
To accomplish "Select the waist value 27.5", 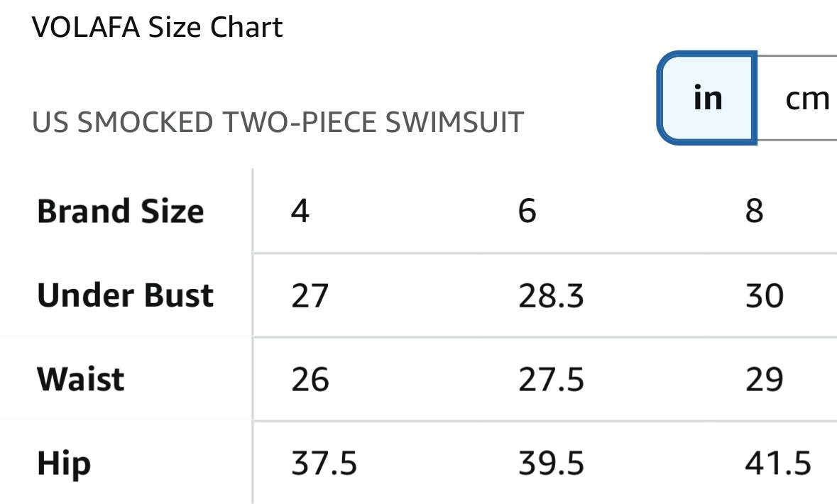I will (551, 380).
